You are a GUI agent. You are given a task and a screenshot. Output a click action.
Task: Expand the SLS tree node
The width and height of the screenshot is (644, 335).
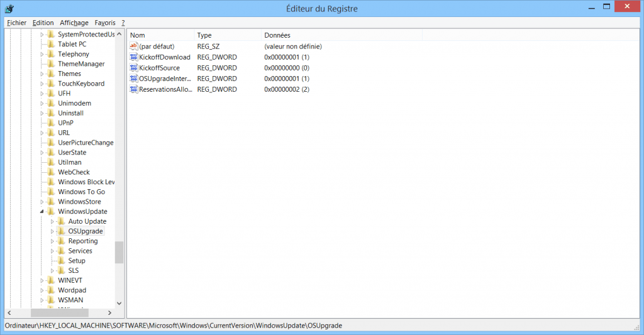(52, 270)
